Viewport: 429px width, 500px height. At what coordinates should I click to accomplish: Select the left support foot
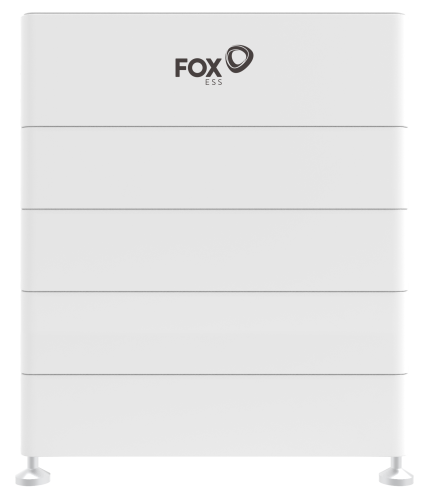point(33,472)
